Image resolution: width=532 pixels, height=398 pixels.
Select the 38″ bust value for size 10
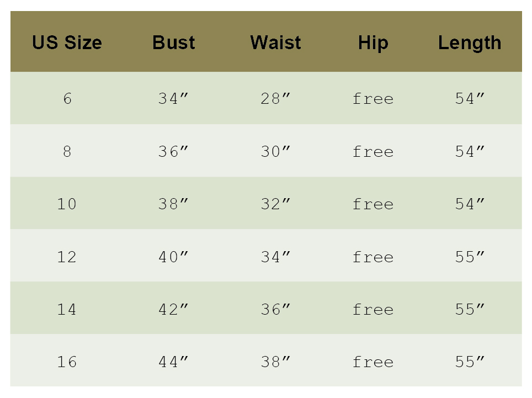click(x=173, y=204)
